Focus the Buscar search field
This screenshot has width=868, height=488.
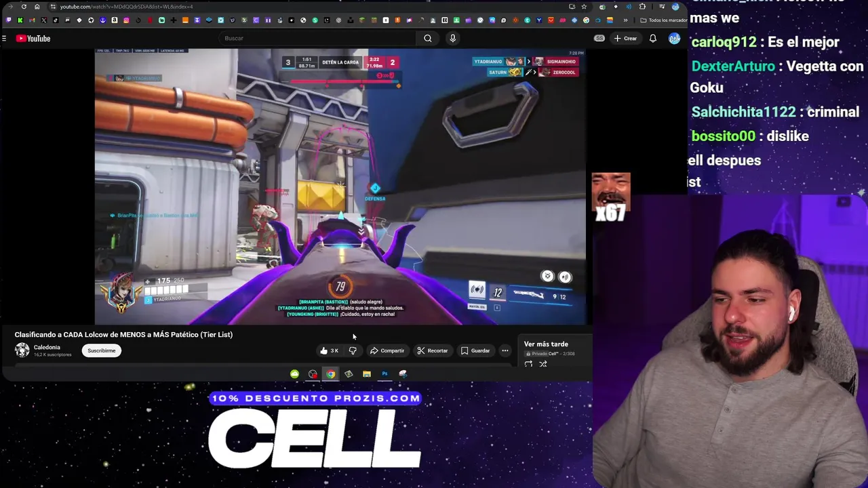(x=319, y=39)
